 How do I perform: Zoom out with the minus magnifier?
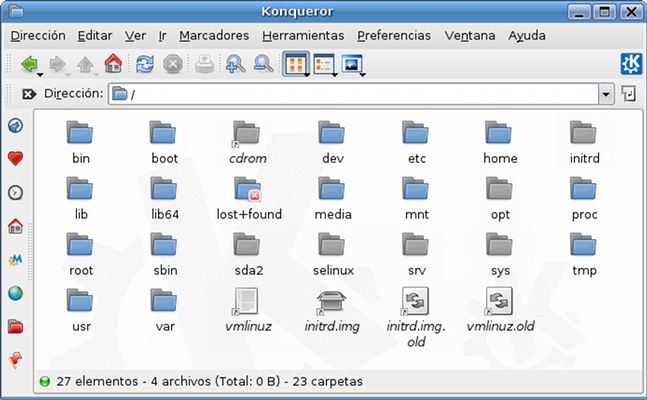pos(263,64)
